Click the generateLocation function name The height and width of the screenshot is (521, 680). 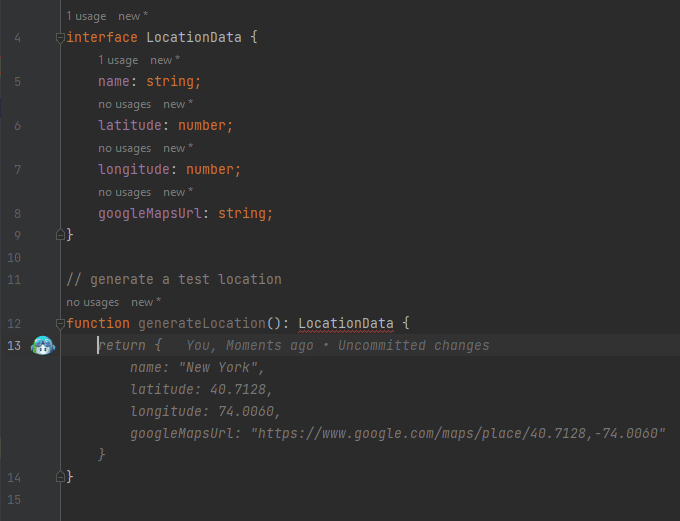pos(202,324)
